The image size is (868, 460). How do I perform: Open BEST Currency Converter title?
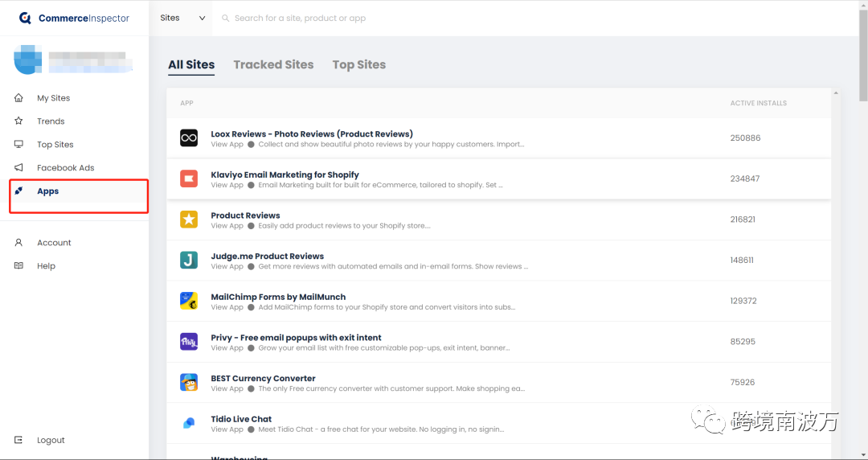pyautogui.click(x=263, y=379)
